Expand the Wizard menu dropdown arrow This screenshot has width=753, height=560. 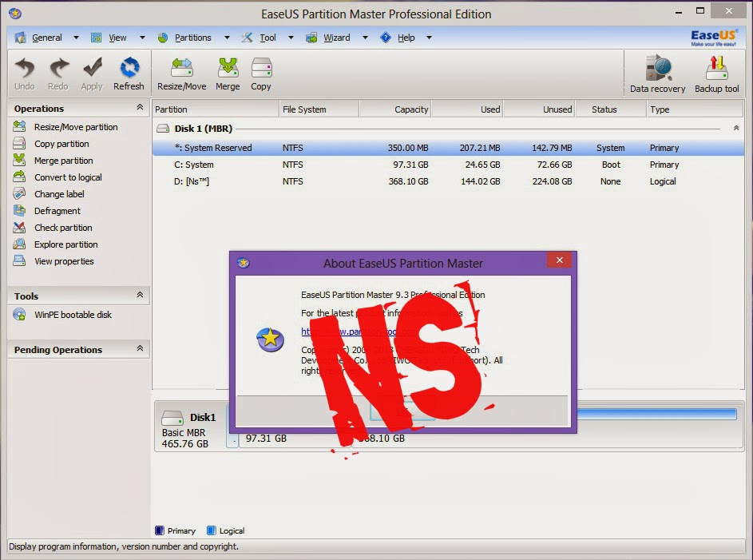[x=365, y=38]
